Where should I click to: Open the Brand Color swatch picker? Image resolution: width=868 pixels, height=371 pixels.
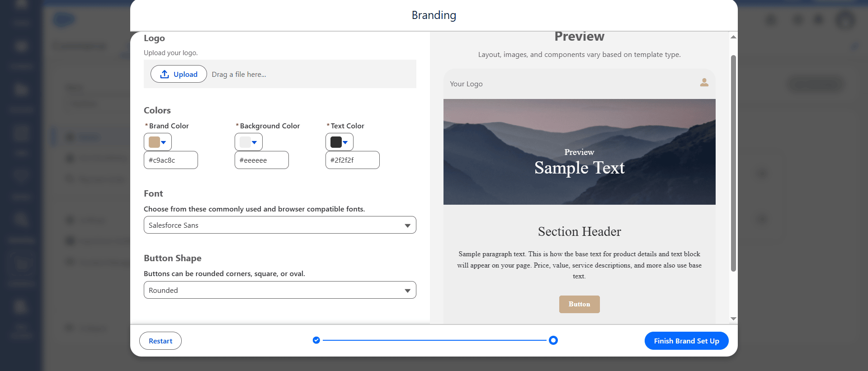pyautogui.click(x=158, y=142)
